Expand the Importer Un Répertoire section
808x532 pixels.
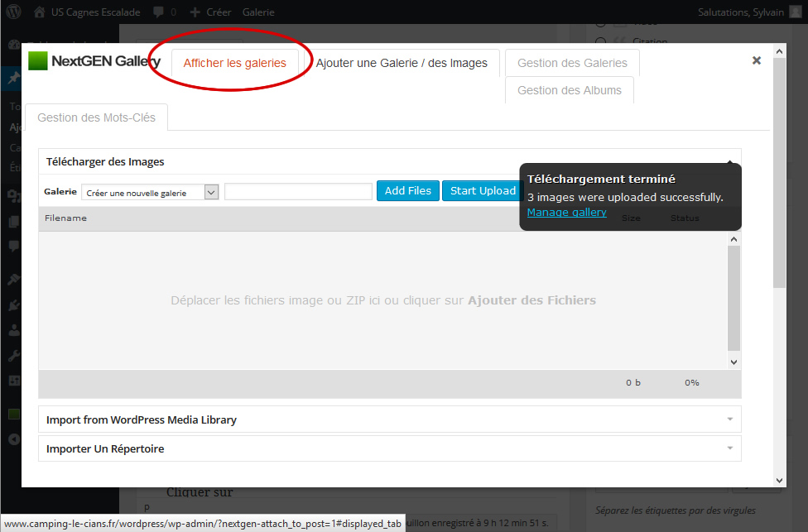[390, 448]
